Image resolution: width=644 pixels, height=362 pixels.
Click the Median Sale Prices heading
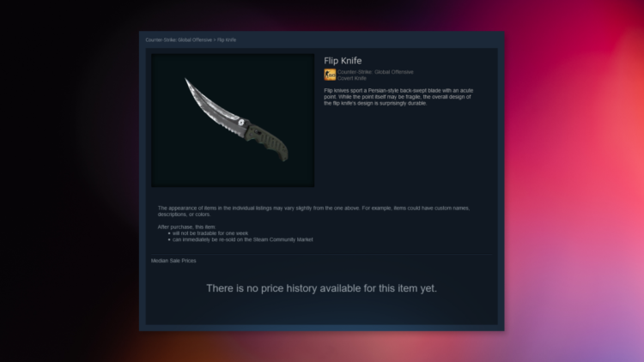[173, 261]
